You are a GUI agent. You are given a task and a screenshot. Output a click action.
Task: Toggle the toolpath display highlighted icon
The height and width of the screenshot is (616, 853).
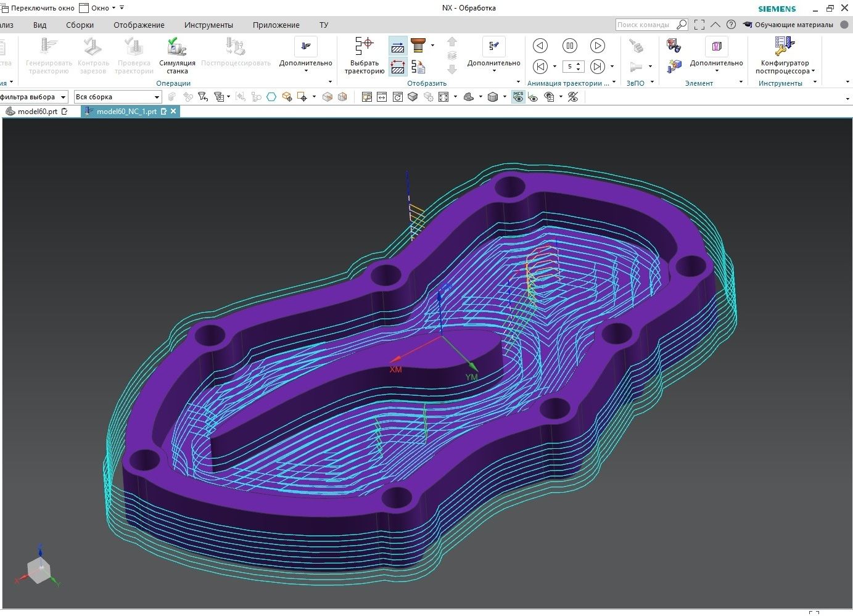tap(398, 46)
